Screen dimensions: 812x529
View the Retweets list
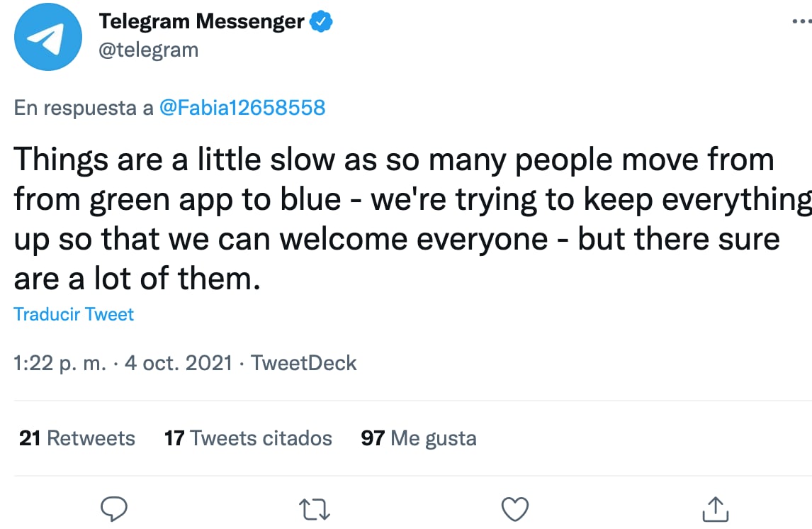pyautogui.click(x=90, y=438)
